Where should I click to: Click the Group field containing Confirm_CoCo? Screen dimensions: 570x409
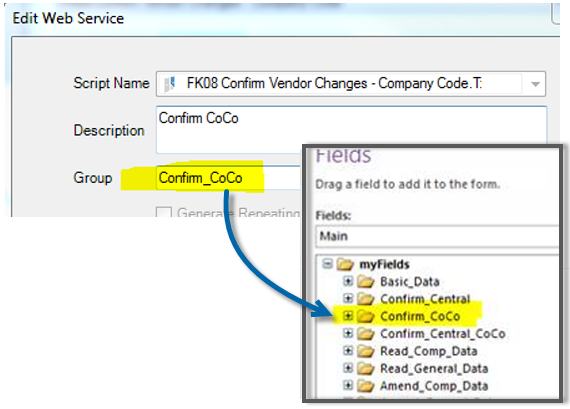229,178
